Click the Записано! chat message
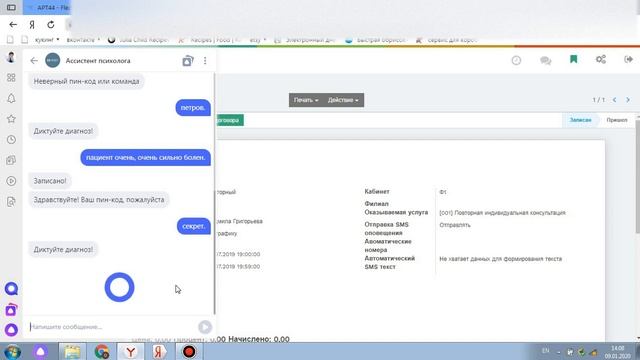Viewport: 640px width, 360px height. 50,181
